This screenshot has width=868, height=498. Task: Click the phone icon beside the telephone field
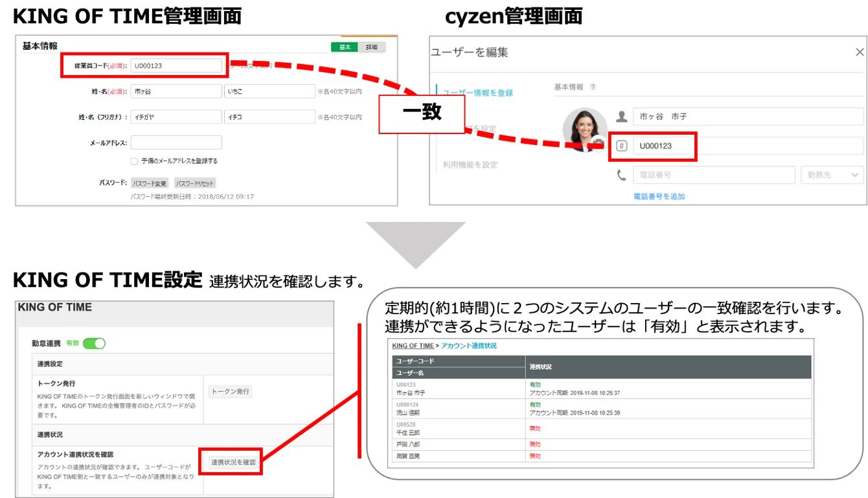(x=621, y=175)
